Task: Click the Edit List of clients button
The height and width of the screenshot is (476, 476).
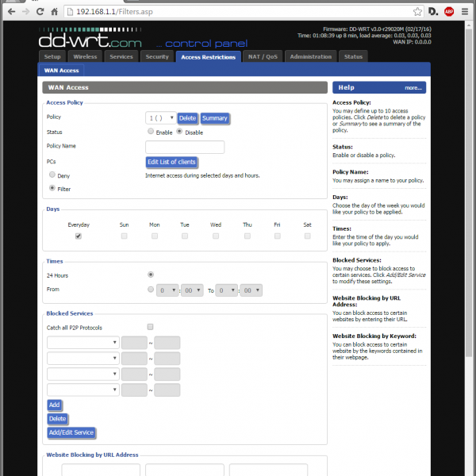Action: [171, 162]
